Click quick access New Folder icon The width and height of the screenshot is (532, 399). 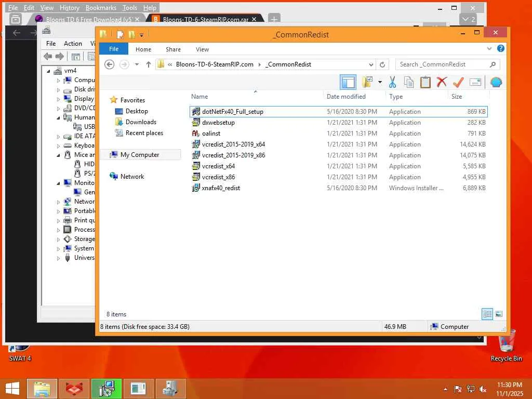click(x=131, y=35)
